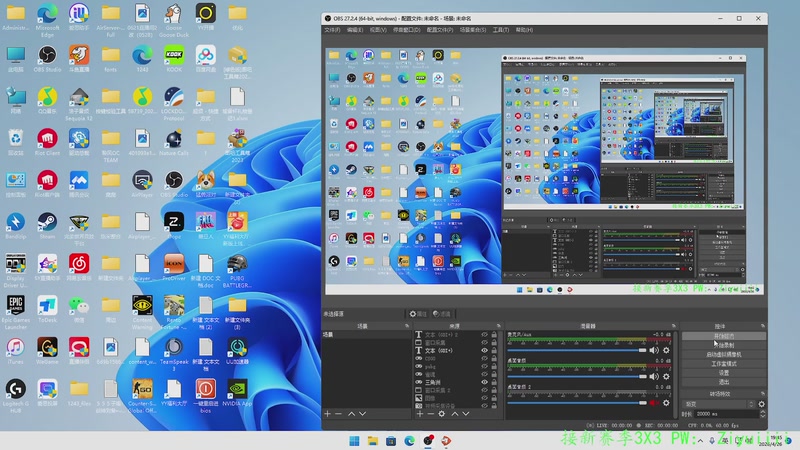This screenshot has height=450, width=800.
Task: Open the KOOK desktop shortcut
Action: pyautogui.click(x=174, y=59)
